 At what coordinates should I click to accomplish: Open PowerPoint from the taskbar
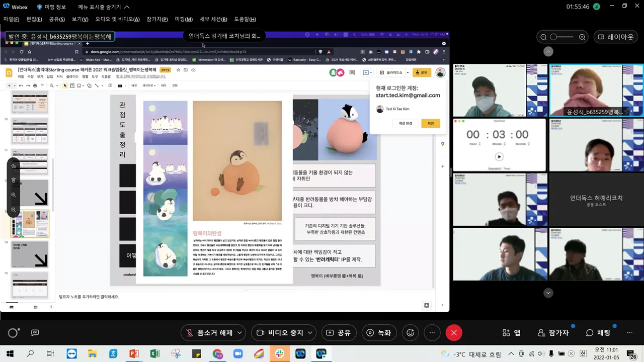click(134, 354)
